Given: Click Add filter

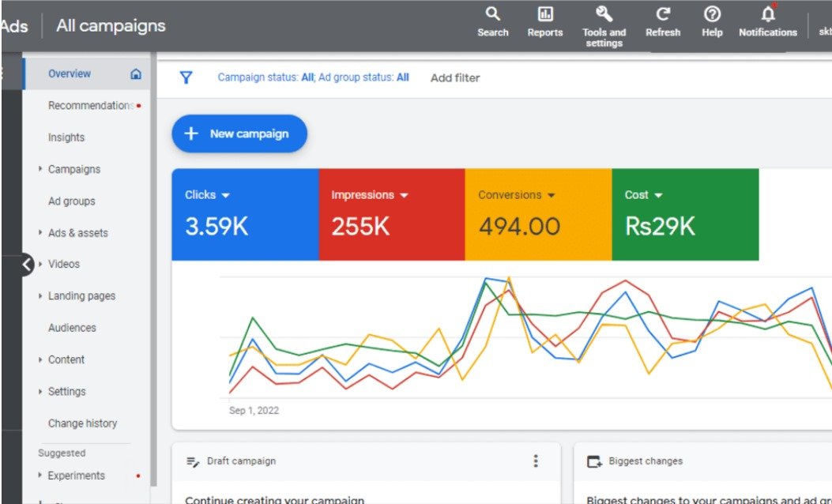Looking at the screenshot, I should pos(455,77).
